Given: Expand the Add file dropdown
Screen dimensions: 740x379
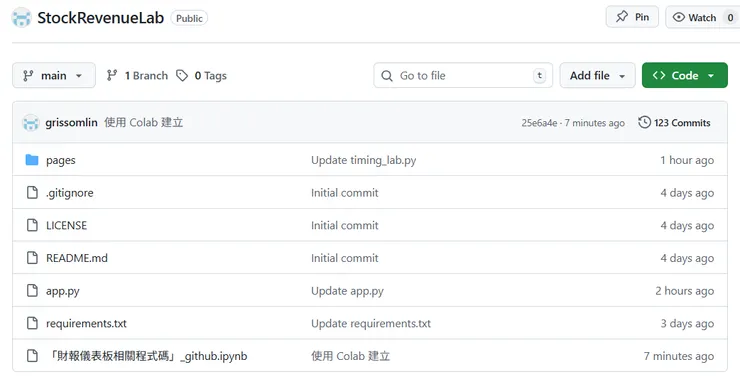Looking at the screenshot, I should [x=597, y=76].
